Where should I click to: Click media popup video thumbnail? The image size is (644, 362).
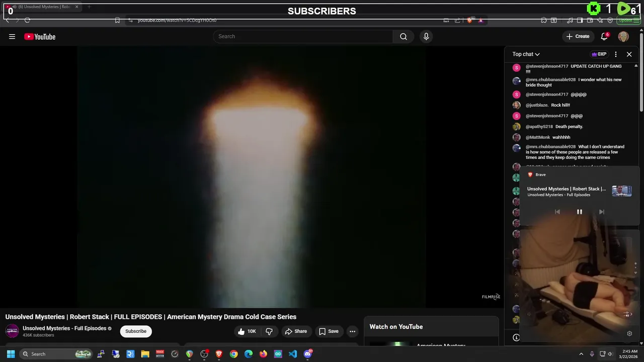click(x=621, y=191)
